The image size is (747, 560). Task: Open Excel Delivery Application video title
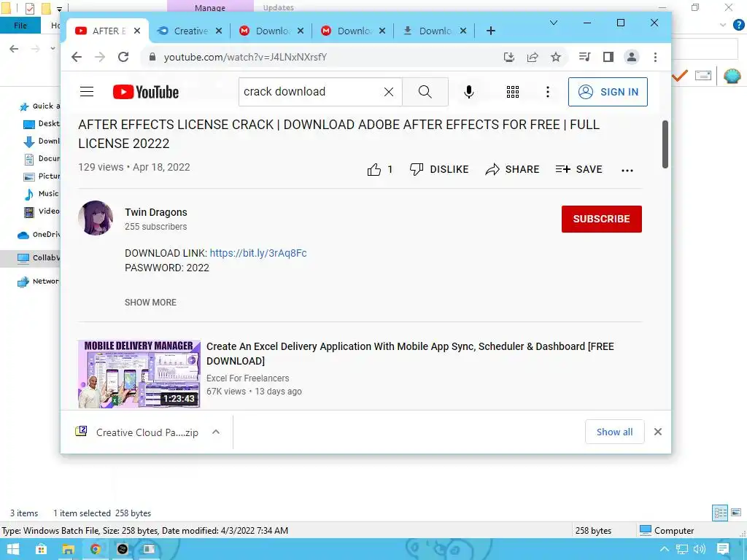click(410, 354)
